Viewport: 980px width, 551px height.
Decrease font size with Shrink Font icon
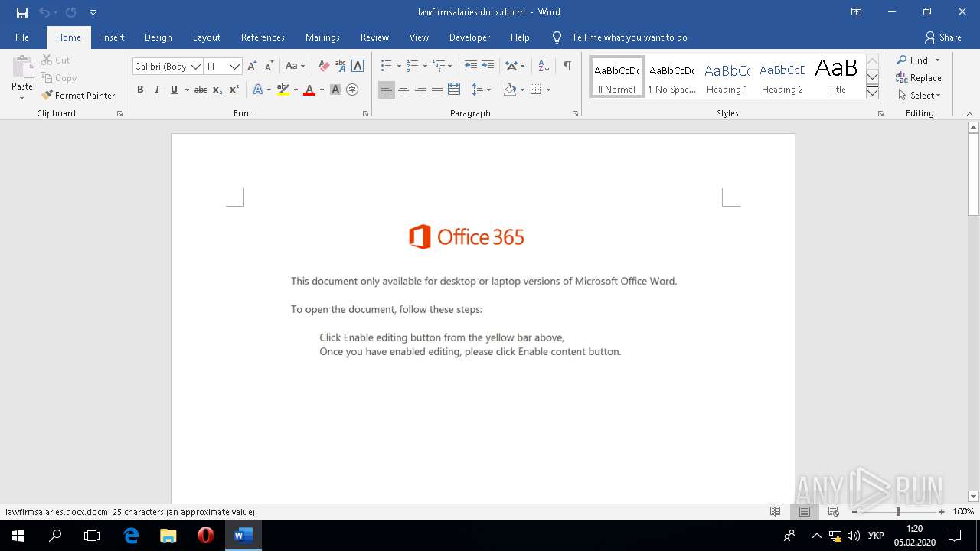[269, 67]
